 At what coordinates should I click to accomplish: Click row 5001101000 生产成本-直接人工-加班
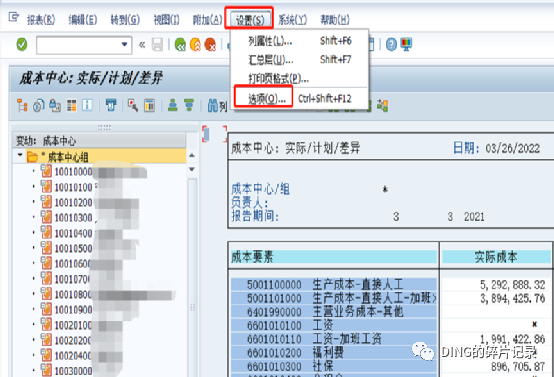pos(334,298)
